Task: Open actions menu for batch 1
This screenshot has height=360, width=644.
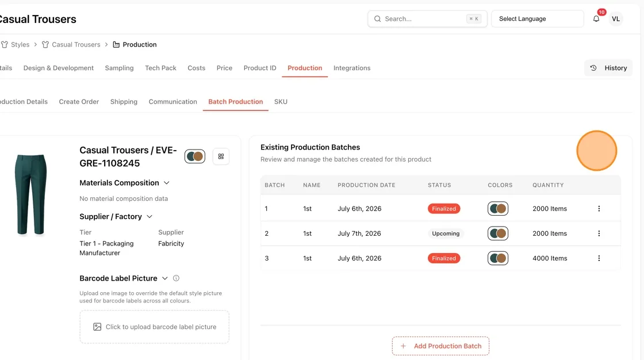Action: point(599,209)
